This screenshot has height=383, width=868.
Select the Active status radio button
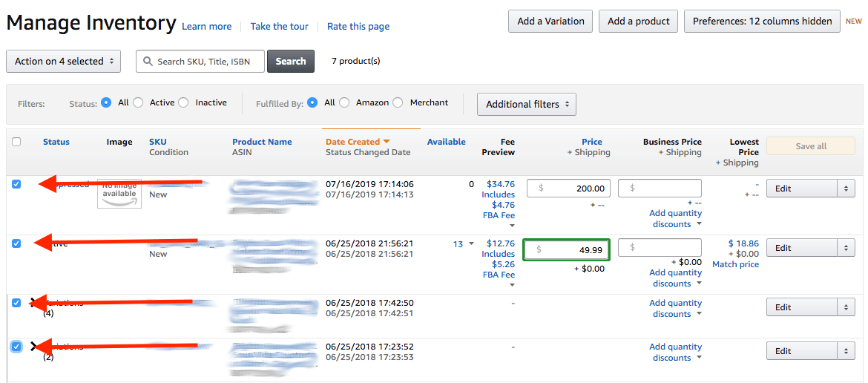[x=139, y=102]
